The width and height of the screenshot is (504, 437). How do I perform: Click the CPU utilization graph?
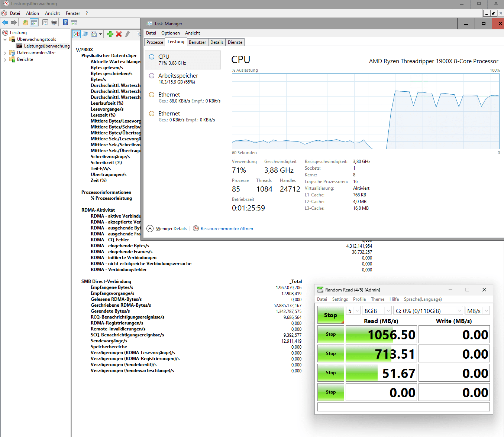[366, 111]
